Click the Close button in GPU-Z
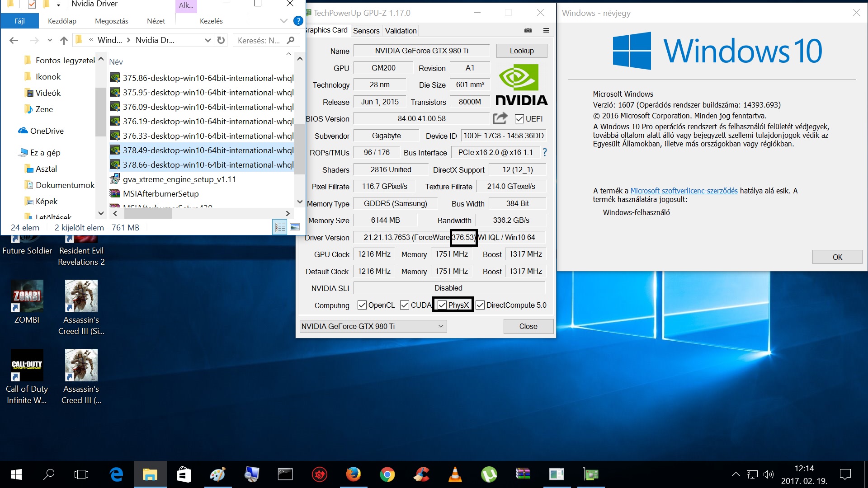The image size is (868, 488). (528, 326)
